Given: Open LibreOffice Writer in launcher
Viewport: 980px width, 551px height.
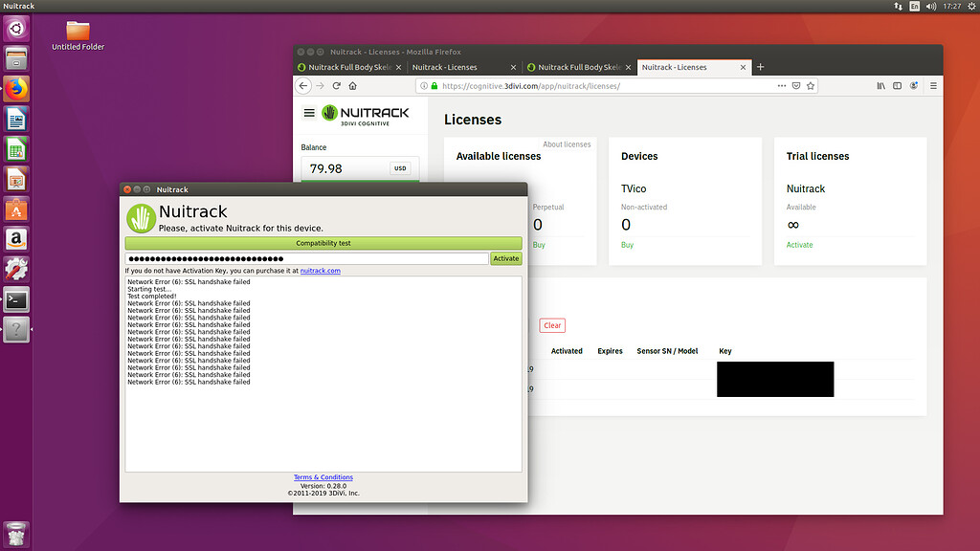Looking at the screenshot, I should [16, 119].
